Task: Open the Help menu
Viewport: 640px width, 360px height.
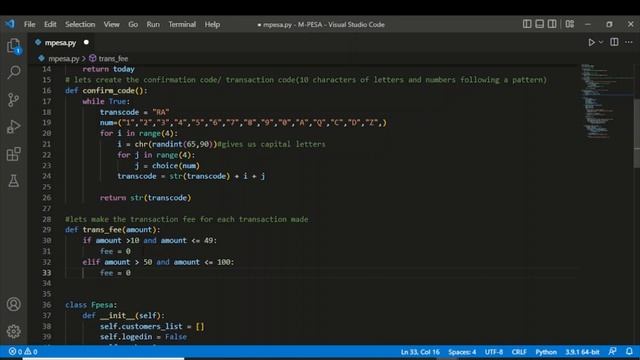Action: coord(212,24)
